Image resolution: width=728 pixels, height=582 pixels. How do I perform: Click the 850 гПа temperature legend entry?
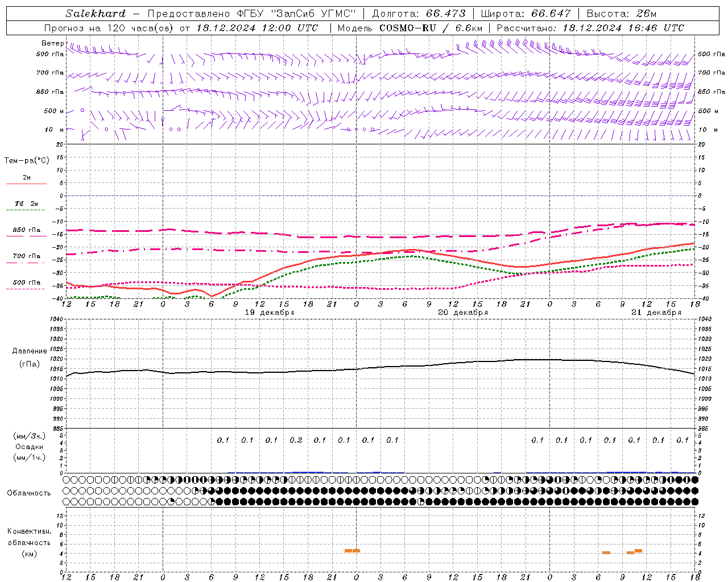[x=26, y=230]
